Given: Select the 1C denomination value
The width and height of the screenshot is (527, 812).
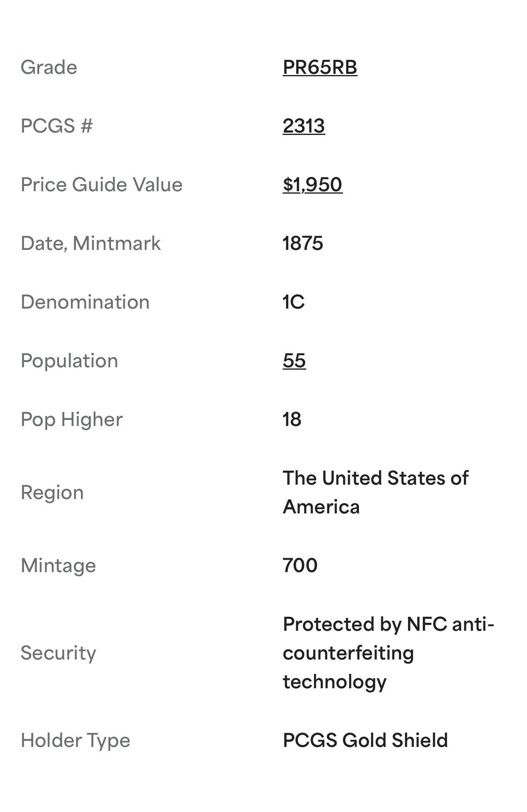Looking at the screenshot, I should (x=293, y=302).
